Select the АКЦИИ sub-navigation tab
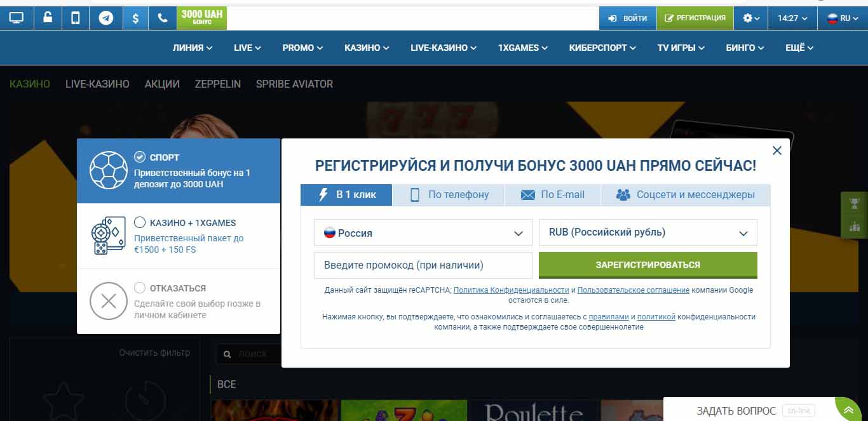This screenshot has height=421, width=868. pyautogui.click(x=162, y=84)
